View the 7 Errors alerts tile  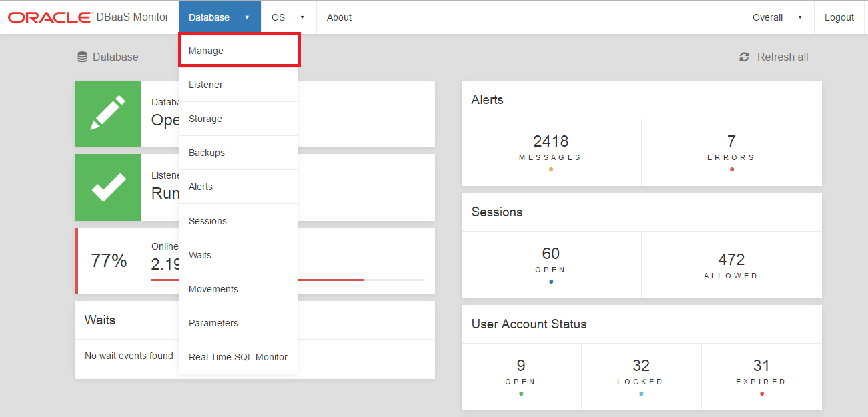pos(731,151)
